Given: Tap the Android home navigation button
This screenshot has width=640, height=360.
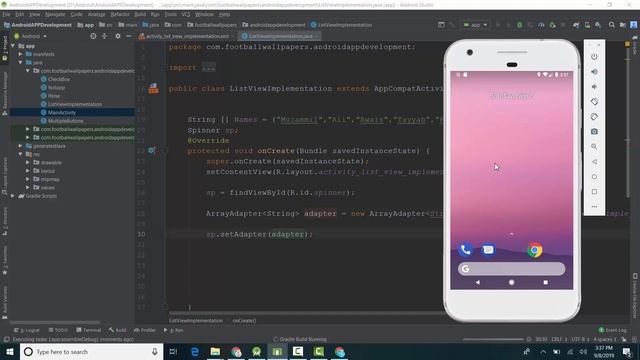Looking at the screenshot, I should (511, 282).
